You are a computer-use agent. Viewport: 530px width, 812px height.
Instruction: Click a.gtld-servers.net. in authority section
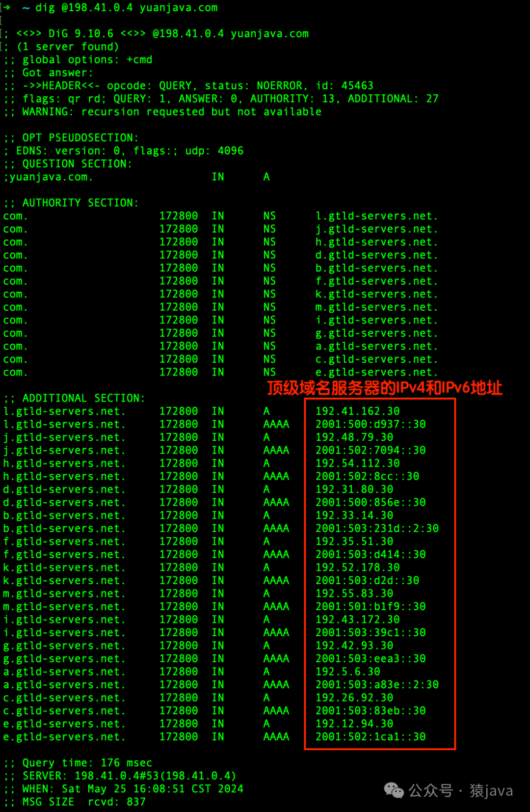click(x=376, y=346)
